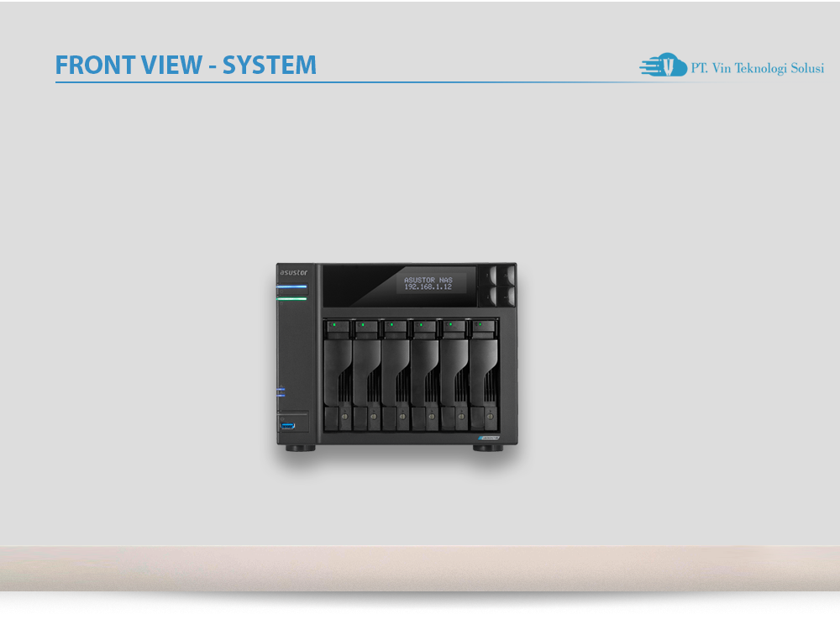Toggle the lock on the first drive tray
This screenshot has width=840, height=630.
[x=344, y=415]
